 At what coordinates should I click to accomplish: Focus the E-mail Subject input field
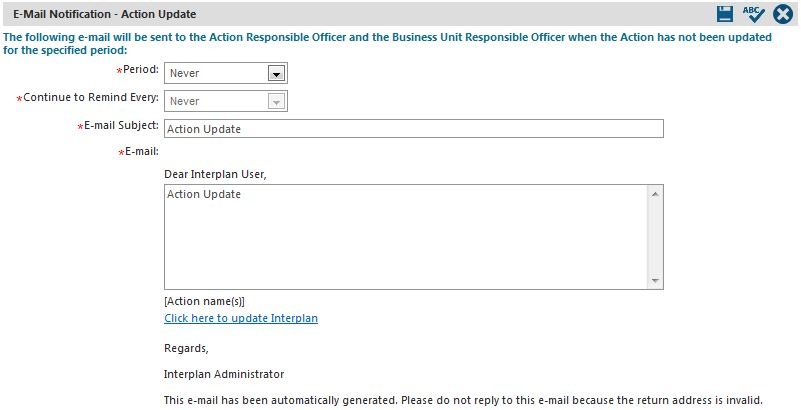(414, 129)
